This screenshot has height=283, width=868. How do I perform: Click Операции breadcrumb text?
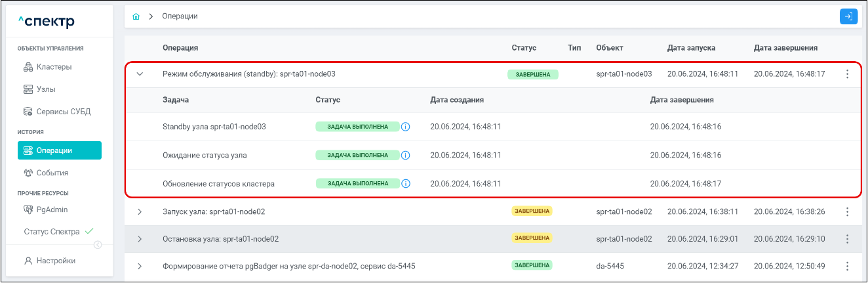point(180,16)
